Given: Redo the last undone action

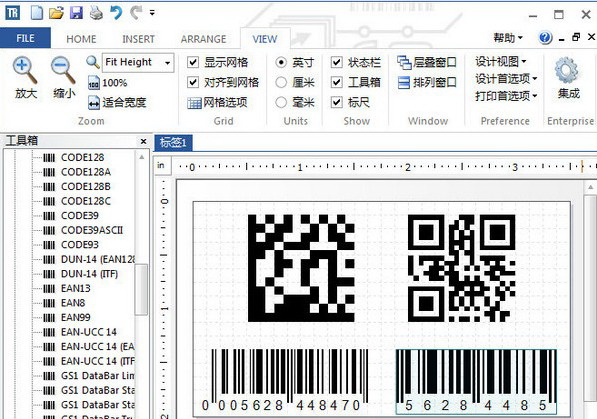Looking at the screenshot, I should point(136,13).
